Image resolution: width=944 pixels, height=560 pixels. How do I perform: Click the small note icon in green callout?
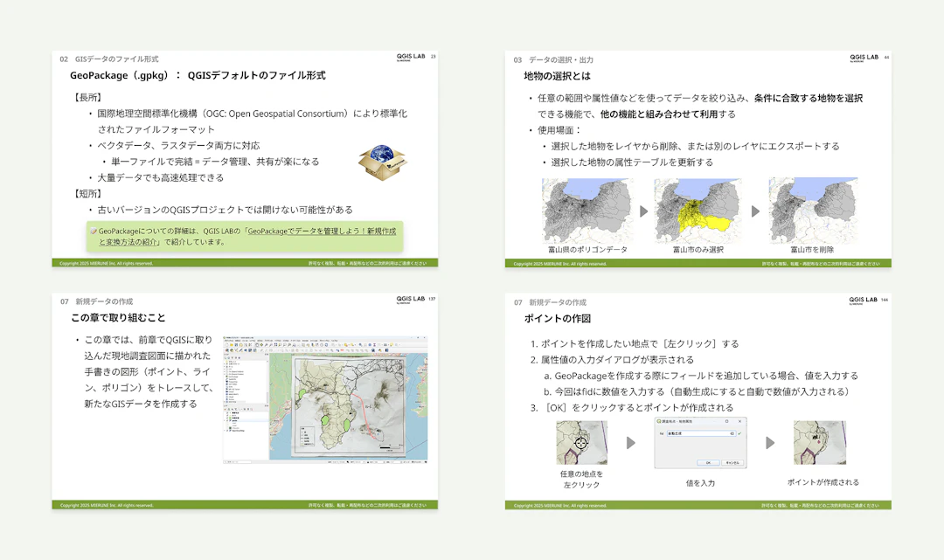pos(94,231)
